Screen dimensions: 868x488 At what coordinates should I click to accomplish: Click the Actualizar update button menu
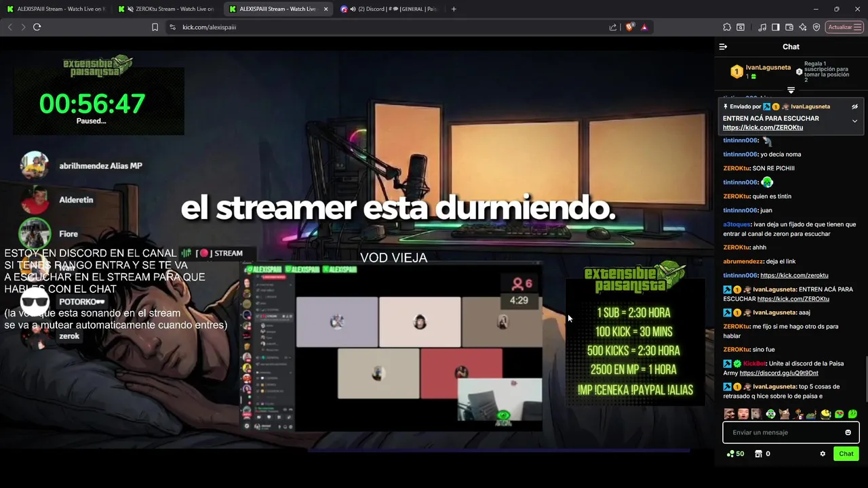point(845,27)
